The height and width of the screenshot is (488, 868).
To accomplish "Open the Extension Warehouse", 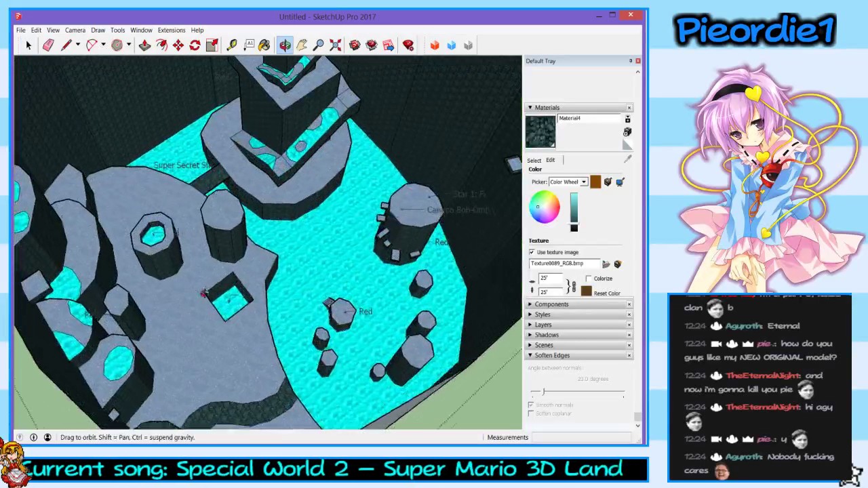I will pyautogui.click(x=372, y=45).
